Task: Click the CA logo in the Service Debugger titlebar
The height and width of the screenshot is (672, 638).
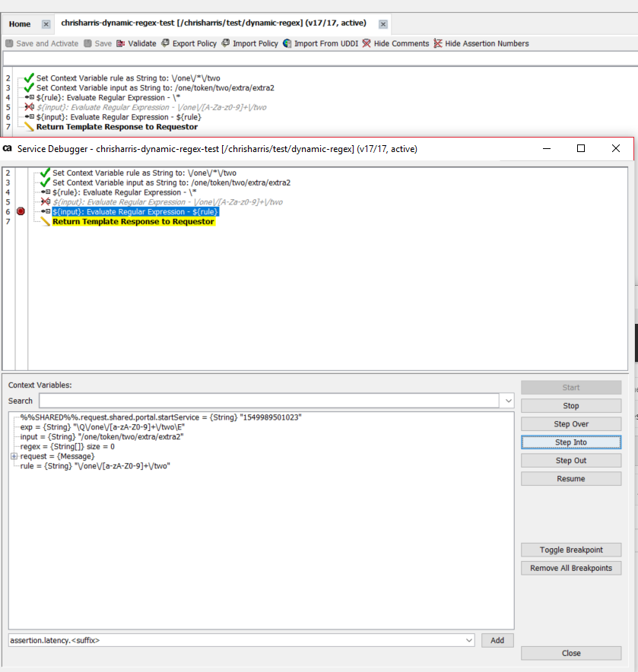Action: pos(8,149)
